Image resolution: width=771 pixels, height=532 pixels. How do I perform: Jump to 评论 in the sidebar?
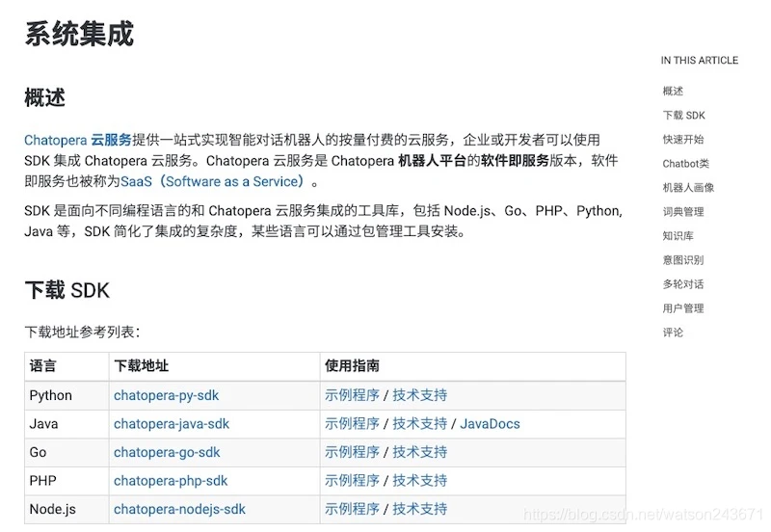click(673, 332)
